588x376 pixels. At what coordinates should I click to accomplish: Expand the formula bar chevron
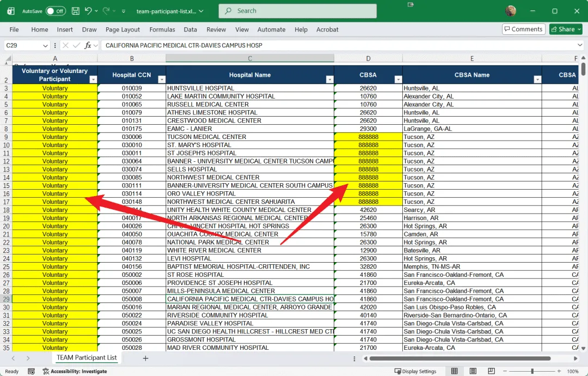(x=580, y=45)
